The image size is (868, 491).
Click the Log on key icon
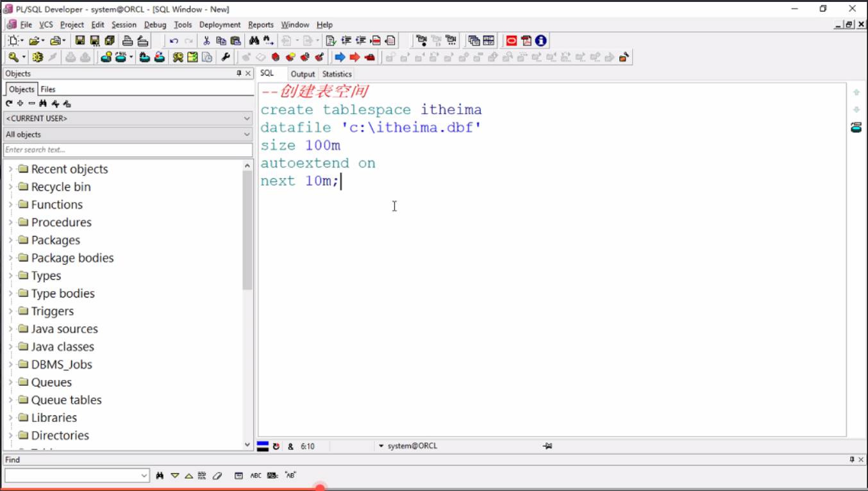pyautogui.click(x=13, y=57)
